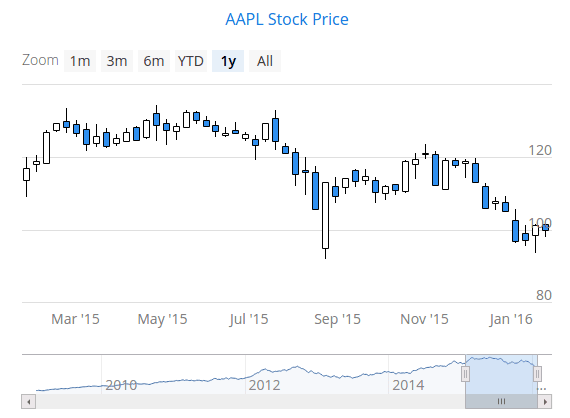The height and width of the screenshot is (418, 570).
Task: Click the Jul '15 axis label
Action: 249,319
